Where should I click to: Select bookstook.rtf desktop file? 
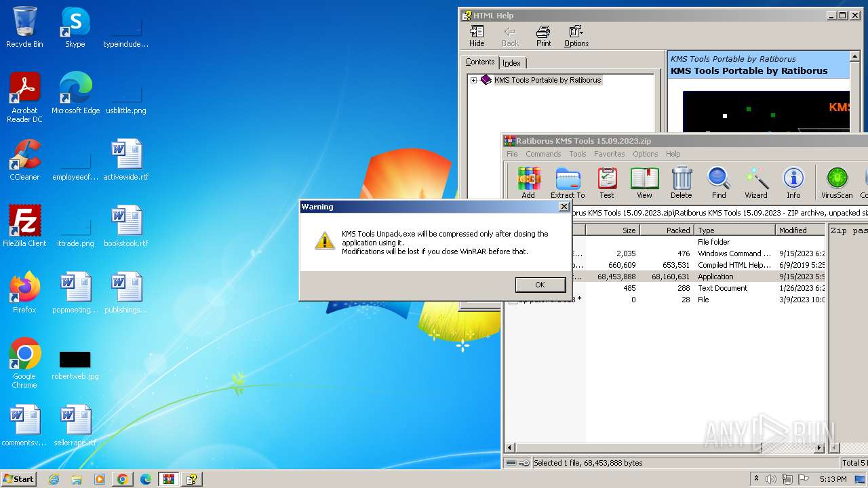point(126,226)
